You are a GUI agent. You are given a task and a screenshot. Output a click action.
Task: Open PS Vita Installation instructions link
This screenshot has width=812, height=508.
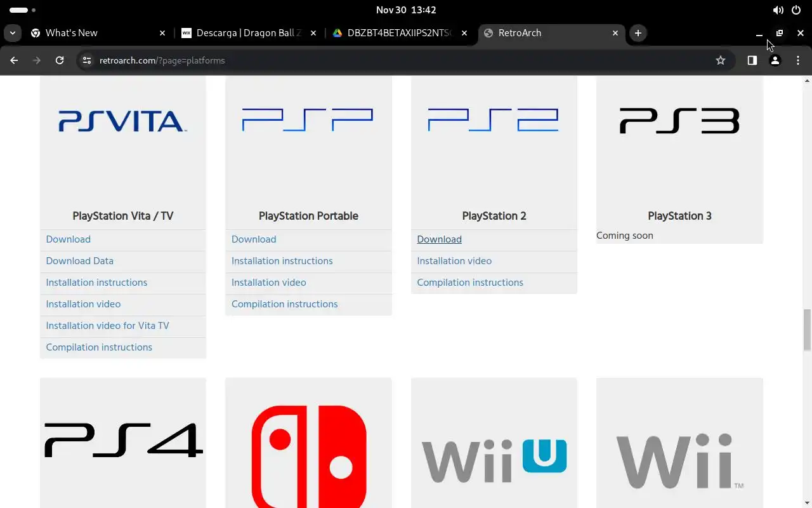tap(96, 283)
